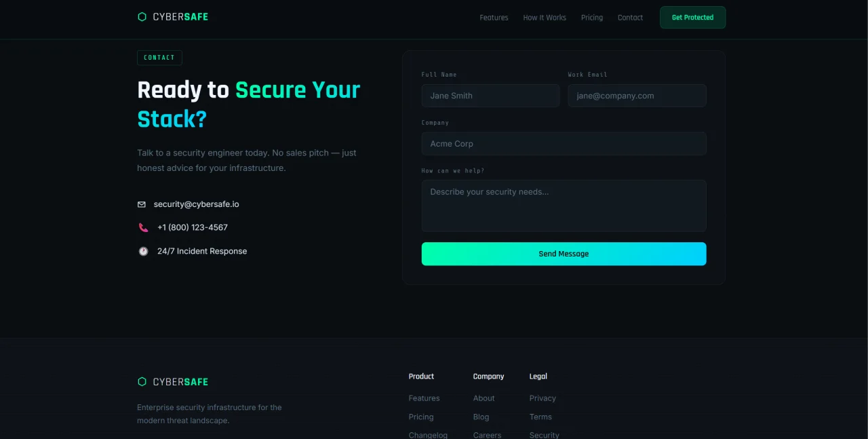The height and width of the screenshot is (439, 868).
Task: Click the Work Email field label
Action: pyautogui.click(x=588, y=75)
